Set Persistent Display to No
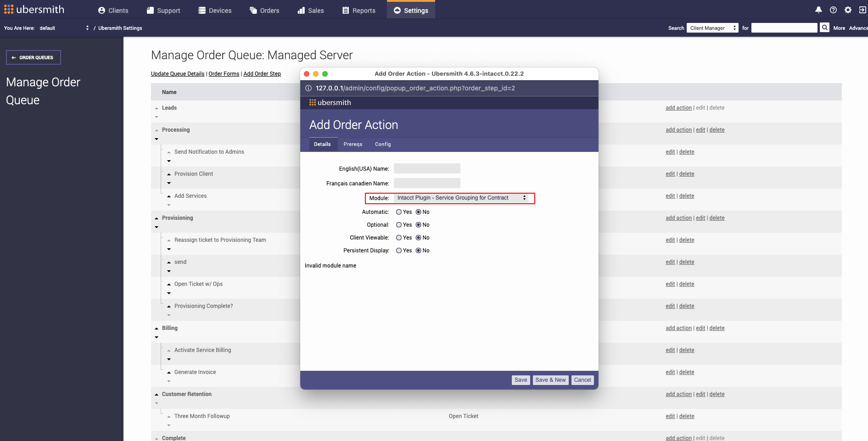Screen dimensions: 868x441 419,251
